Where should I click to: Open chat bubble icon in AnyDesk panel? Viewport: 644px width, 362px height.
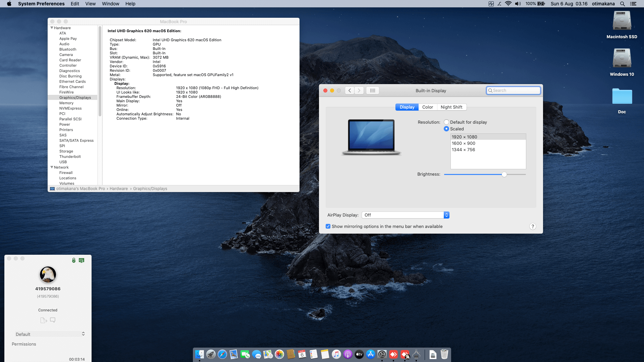tap(53, 320)
